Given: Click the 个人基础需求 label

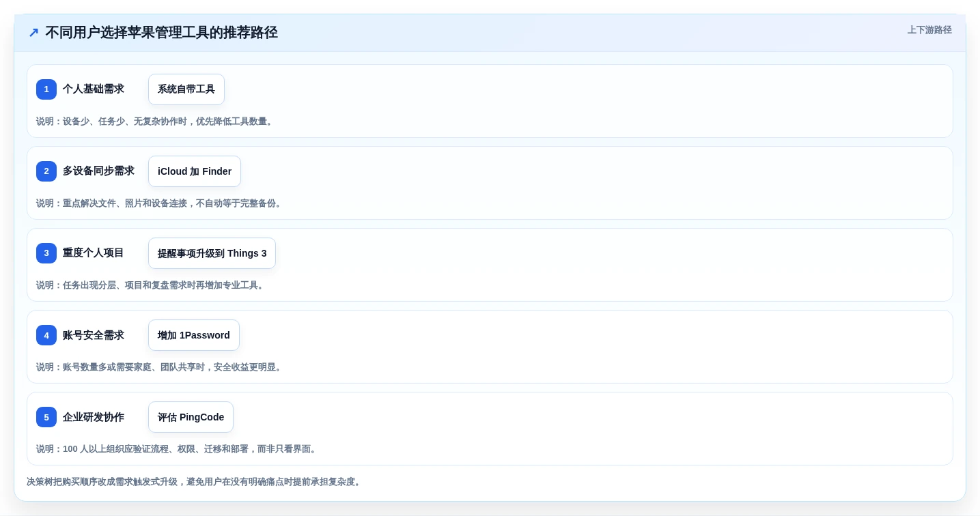Looking at the screenshot, I should coord(94,89).
